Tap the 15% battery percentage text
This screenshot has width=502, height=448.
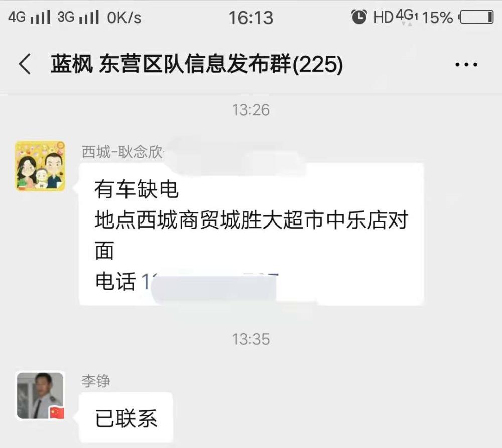point(438,17)
